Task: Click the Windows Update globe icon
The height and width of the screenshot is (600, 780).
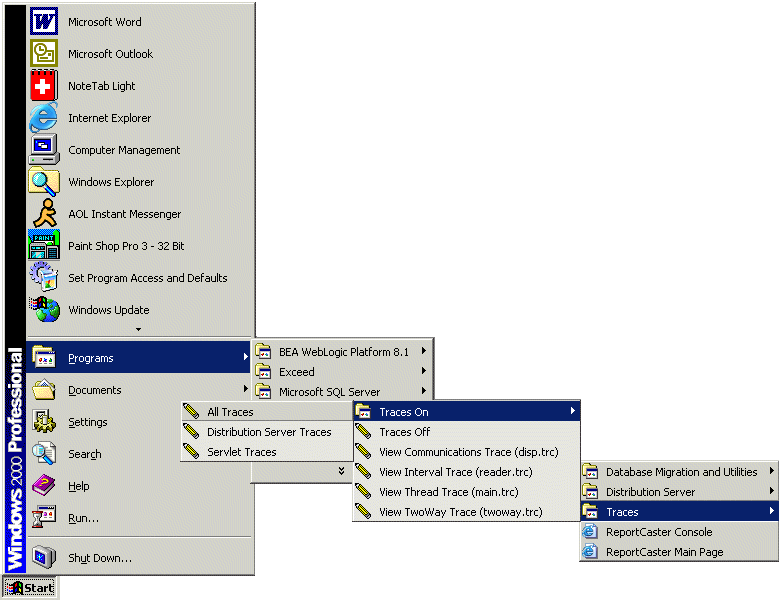Action: coord(44,309)
